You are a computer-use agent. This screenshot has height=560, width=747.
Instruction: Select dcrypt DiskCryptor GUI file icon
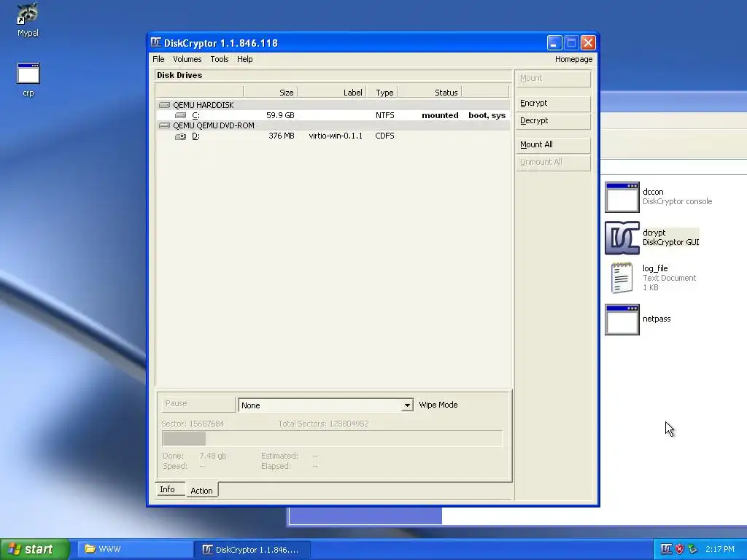(622, 238)
